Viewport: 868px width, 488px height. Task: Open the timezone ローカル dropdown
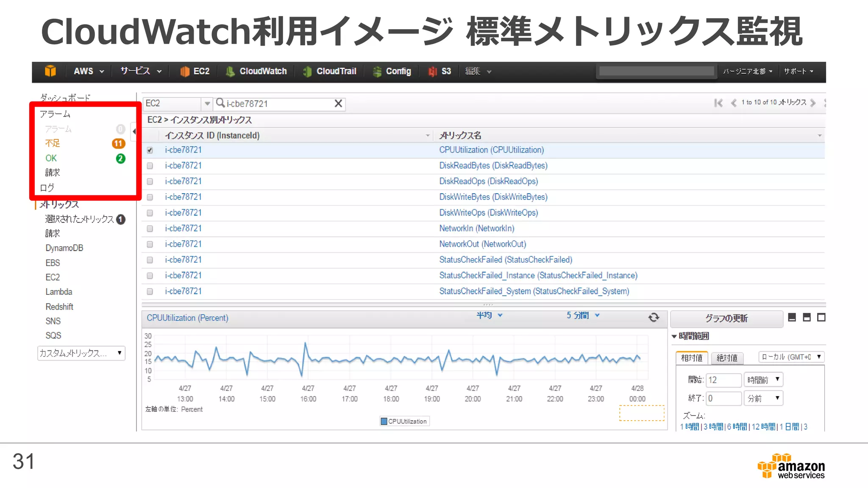tap(791, 357)
